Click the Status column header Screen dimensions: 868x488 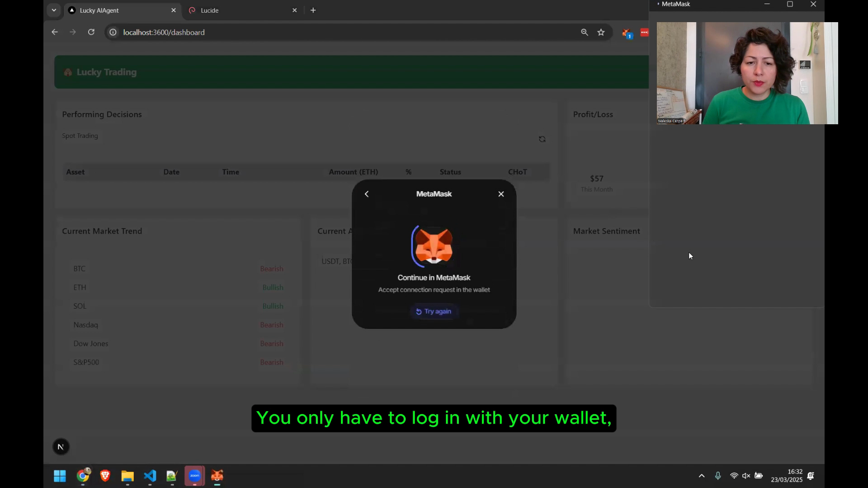point(450,172)
